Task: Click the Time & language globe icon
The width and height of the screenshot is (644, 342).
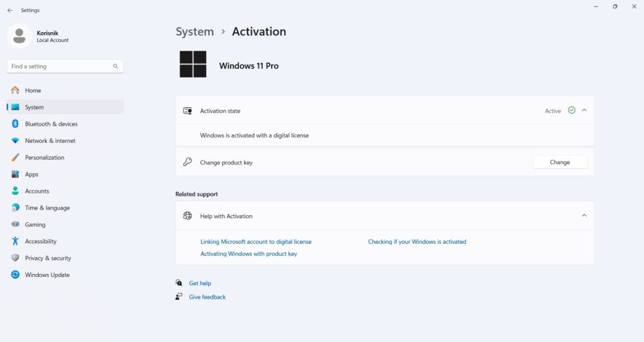Action: pos(15,208)
